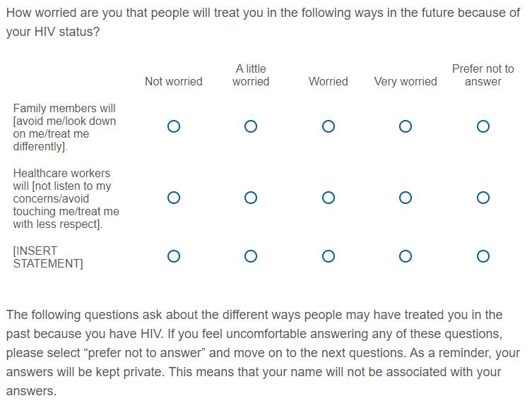
Task: Choose 'Prefer not to answer' for INSERT STATEMENT
Action: pos(483,256)
